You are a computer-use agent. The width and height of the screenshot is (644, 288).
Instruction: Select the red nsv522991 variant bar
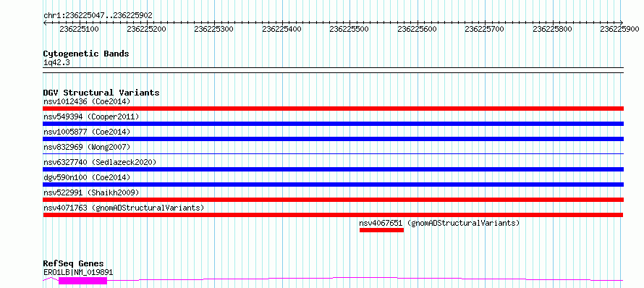tap(334, 200)
